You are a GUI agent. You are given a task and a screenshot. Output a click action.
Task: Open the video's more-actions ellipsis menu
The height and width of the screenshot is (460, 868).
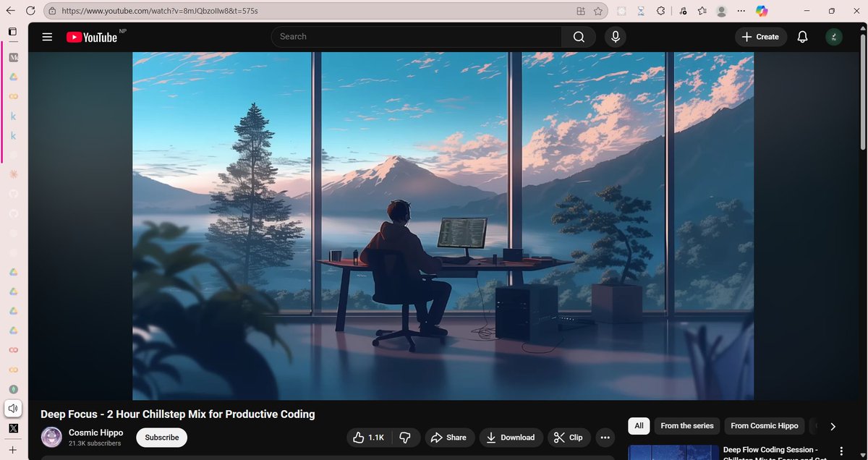(x=605, y=438)
